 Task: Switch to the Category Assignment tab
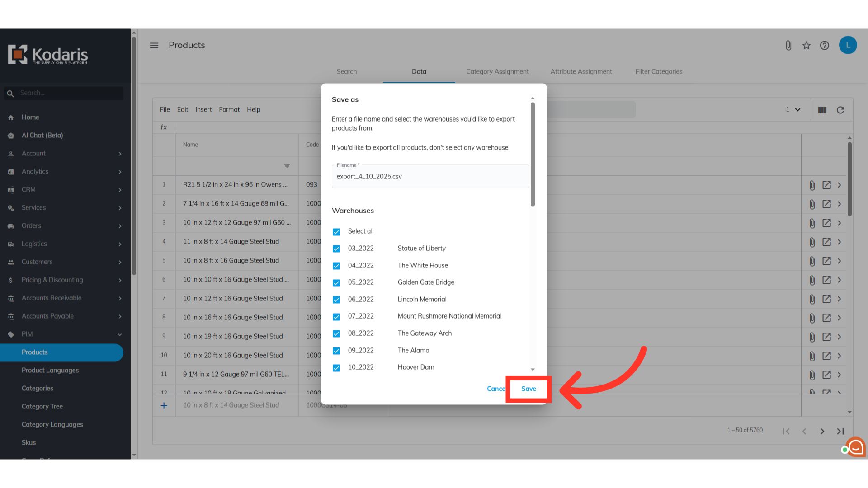tap(497, 71)
